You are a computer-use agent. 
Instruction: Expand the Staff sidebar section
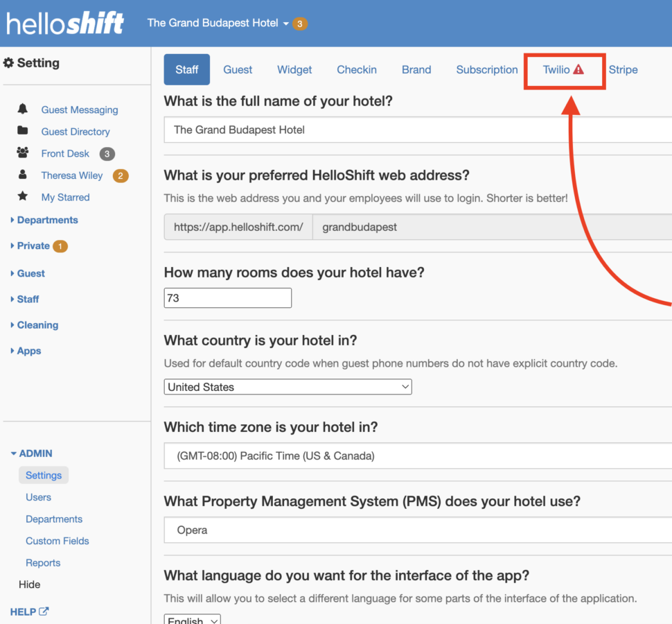pyautogui.click(x=25, y=299)
